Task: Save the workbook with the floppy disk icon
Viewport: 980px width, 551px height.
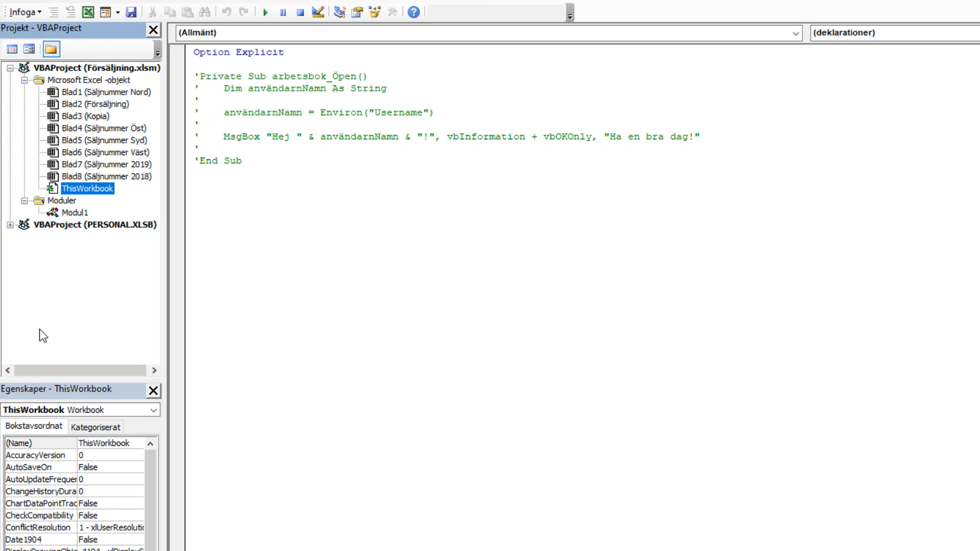Action: pyautogui.click(x=131, y=12)
